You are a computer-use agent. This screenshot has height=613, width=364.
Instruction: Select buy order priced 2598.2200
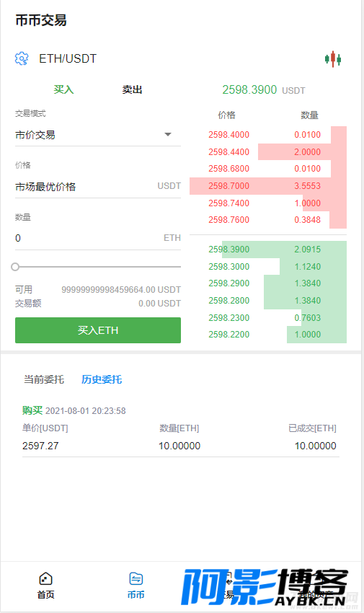268,335
